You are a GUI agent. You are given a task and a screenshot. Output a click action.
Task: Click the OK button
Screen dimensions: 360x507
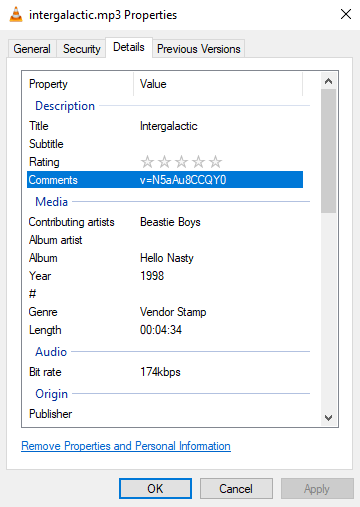pos(155,489)
